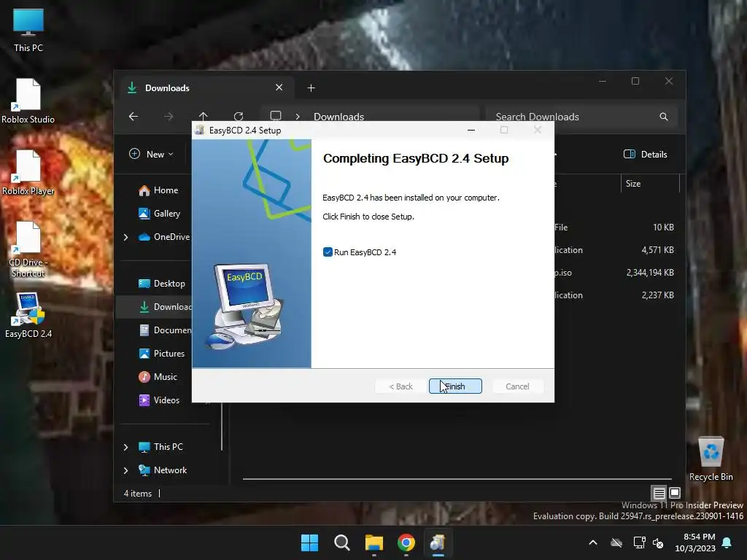Open This PC desktop icon

coord(28,29)
